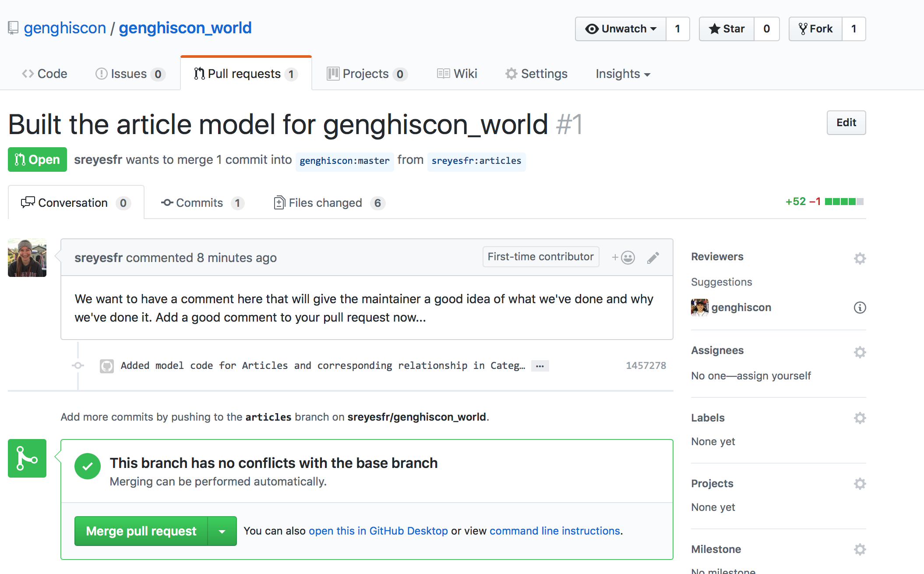Open the Projects sidebar gear icon

coord(860,484)
